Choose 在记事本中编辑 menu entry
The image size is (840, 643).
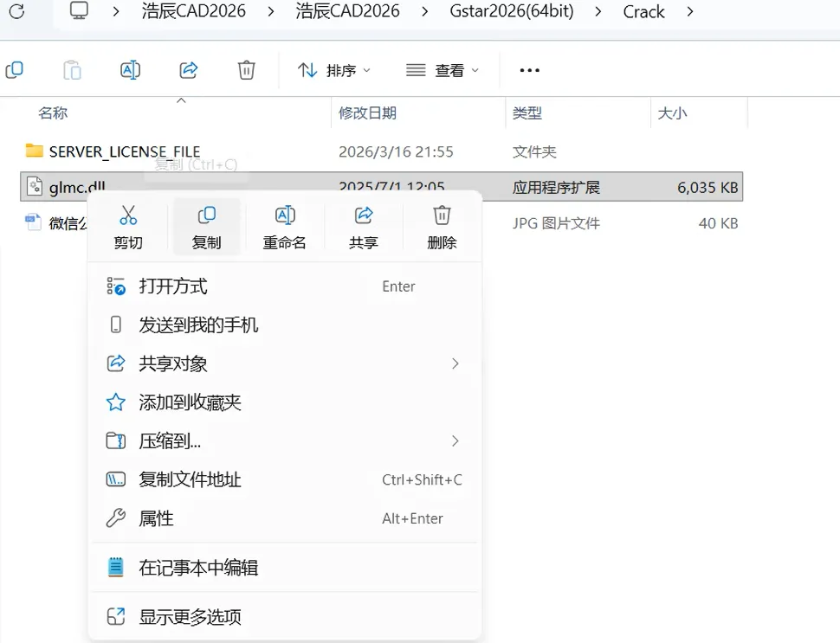284,567
